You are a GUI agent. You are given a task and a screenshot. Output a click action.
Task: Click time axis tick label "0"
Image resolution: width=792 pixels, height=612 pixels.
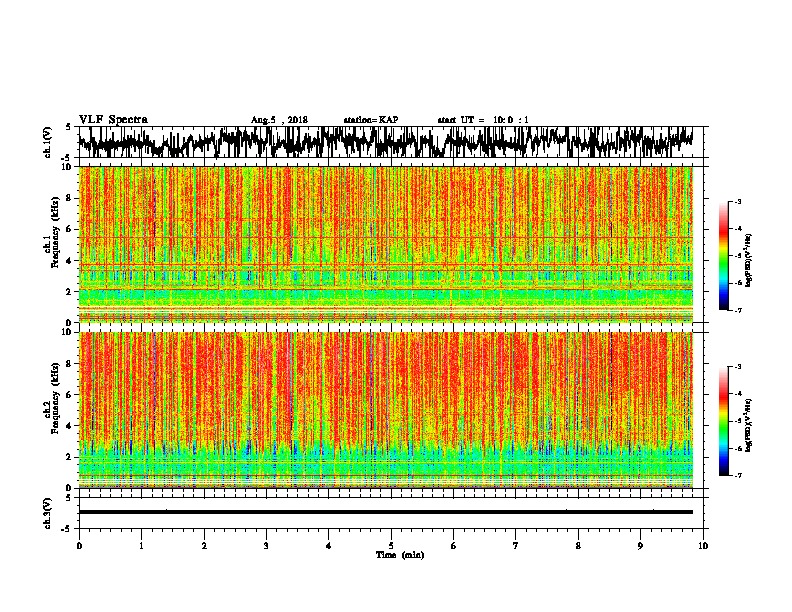[x=79, y=546]
